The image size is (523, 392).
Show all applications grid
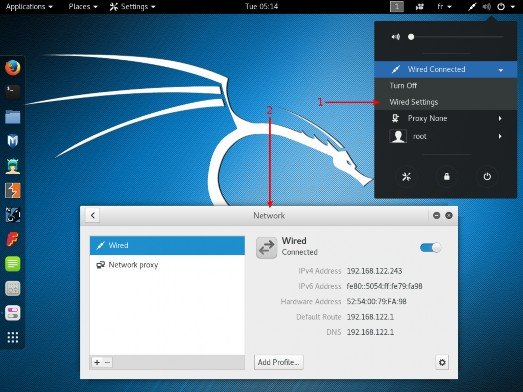13,337
